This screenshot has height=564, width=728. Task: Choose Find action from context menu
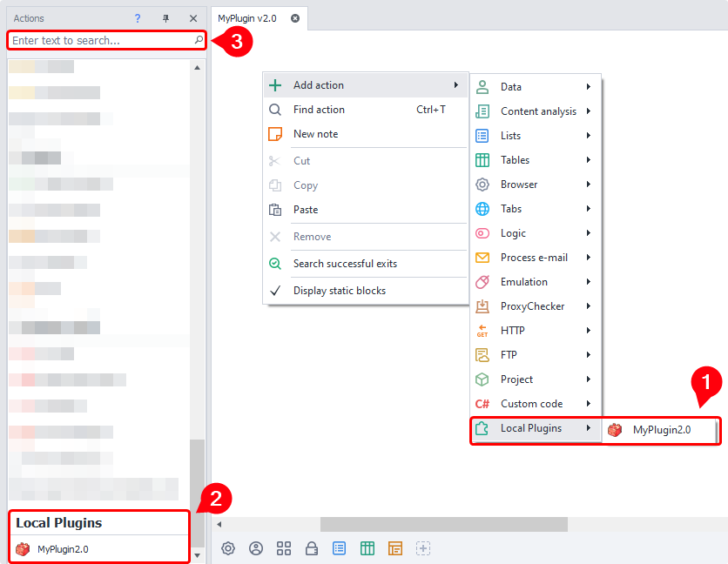(x=319, y=110)
